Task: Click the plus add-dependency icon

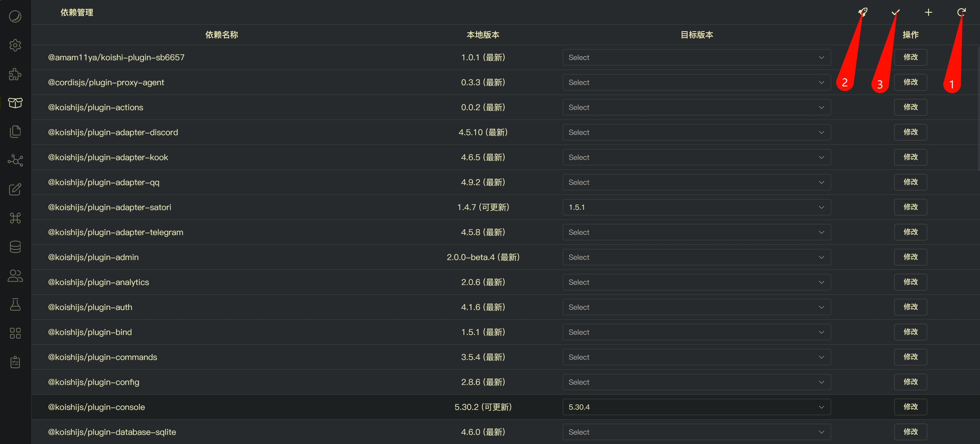Action: [x=928, y=12]
